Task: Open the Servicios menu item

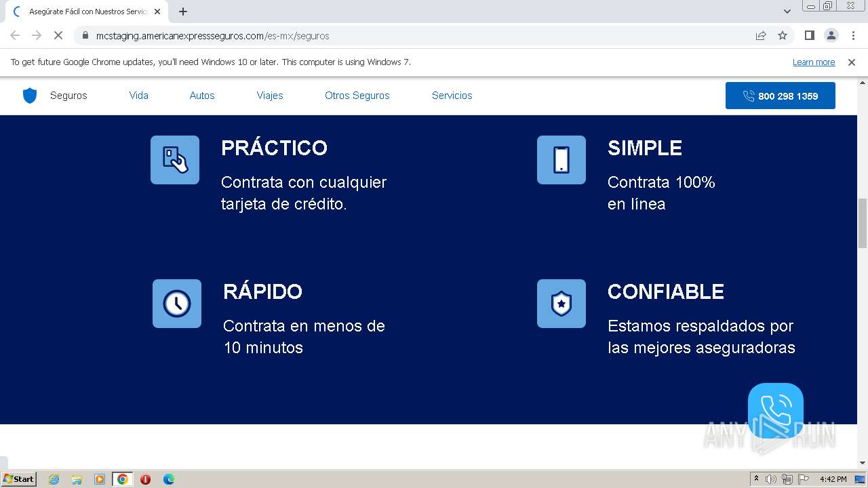Action: (x=452, y=96)
